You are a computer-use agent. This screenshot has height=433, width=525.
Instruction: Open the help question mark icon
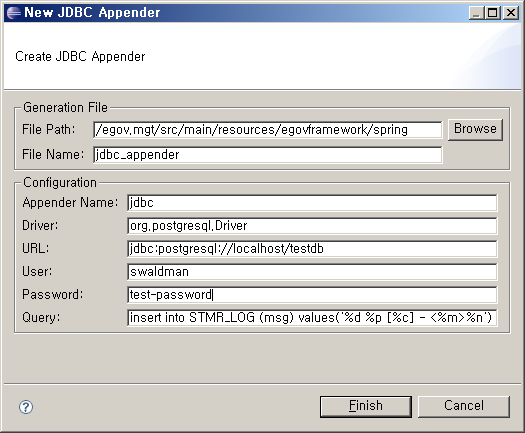pyautogui.click(x=26, y=407)
